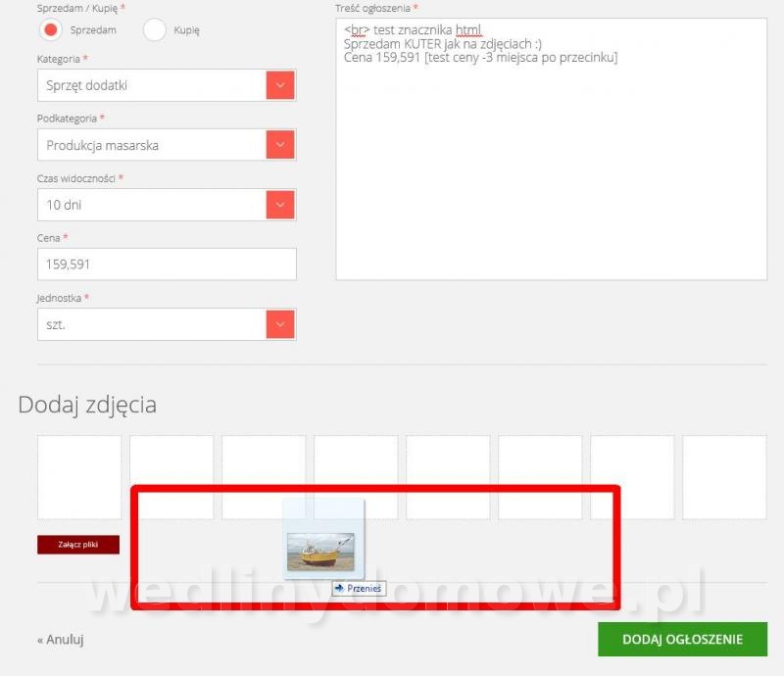The width and height of the screenshot is (784, 676).
Task: Select the first empty photo slot
Action: (79, 477)
